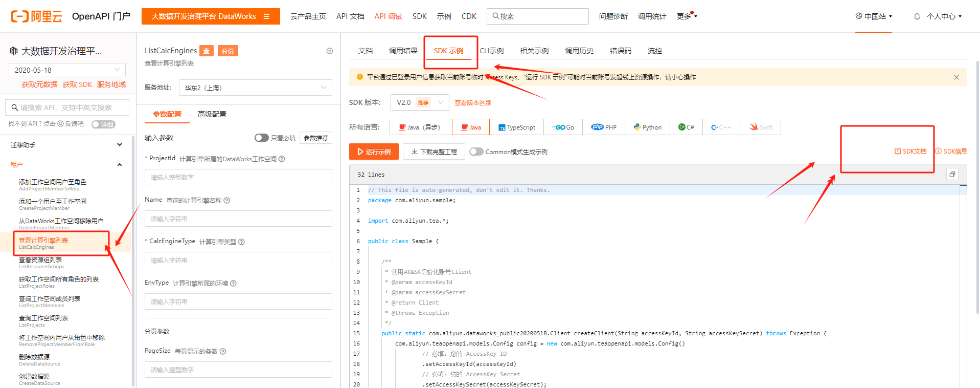
Task: Click the feedback smiley next to 反馈吧
Action: click(60, 124)
